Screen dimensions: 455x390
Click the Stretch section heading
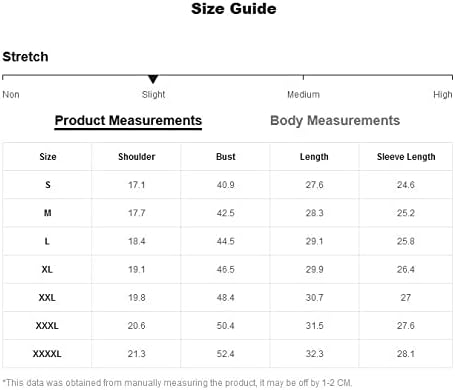[25, 57]
